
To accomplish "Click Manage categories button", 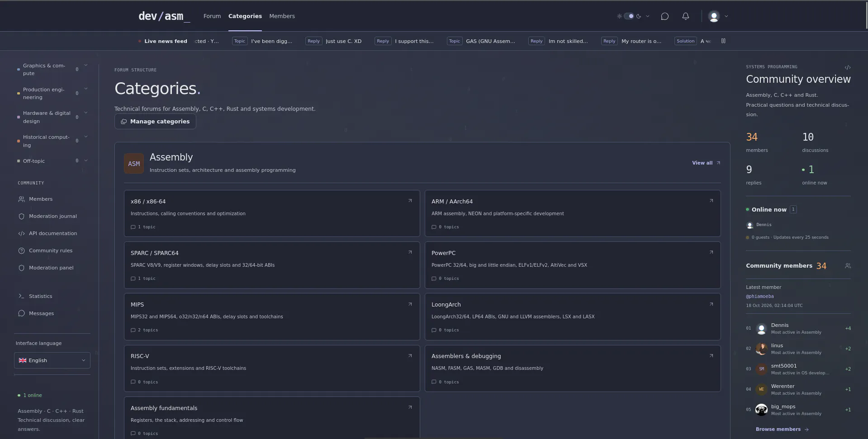I will point(155,122).
